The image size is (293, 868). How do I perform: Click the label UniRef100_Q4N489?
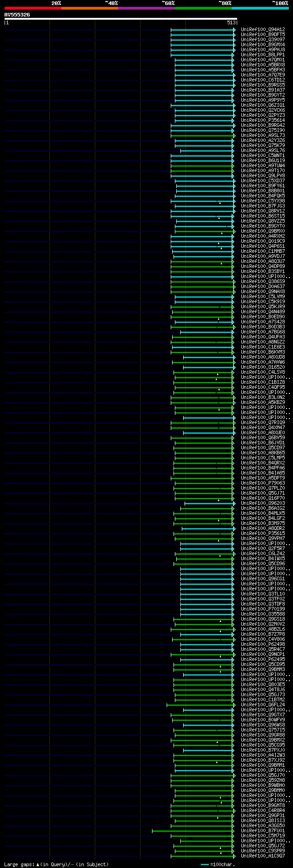pyautogui.click(x=263, y=312)
